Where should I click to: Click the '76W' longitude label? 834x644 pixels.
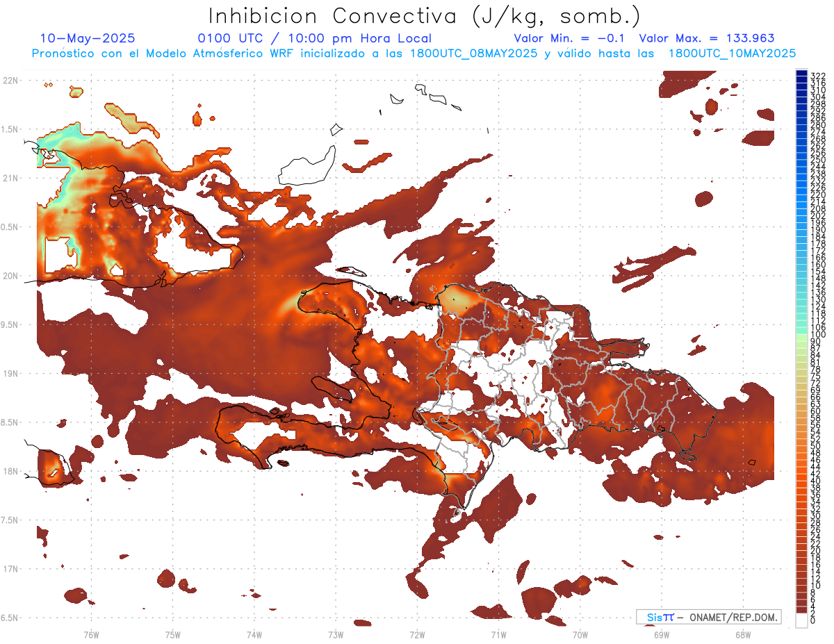(91, 634)
